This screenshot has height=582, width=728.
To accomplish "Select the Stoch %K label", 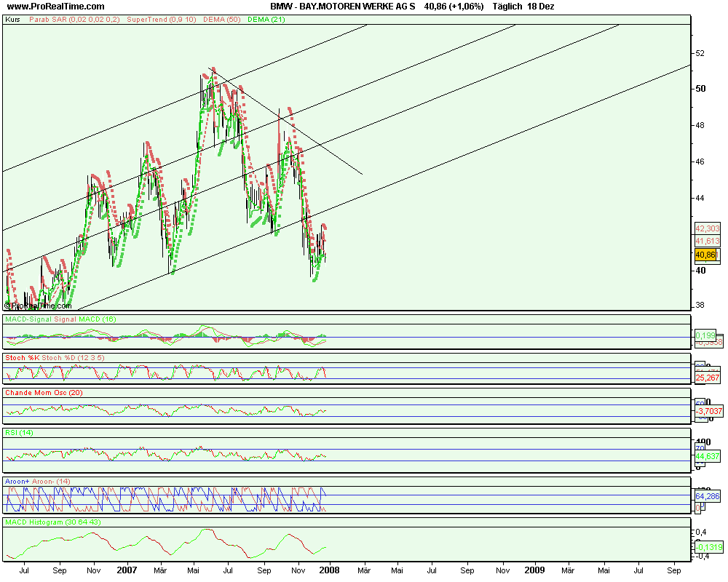I will 23,358.
